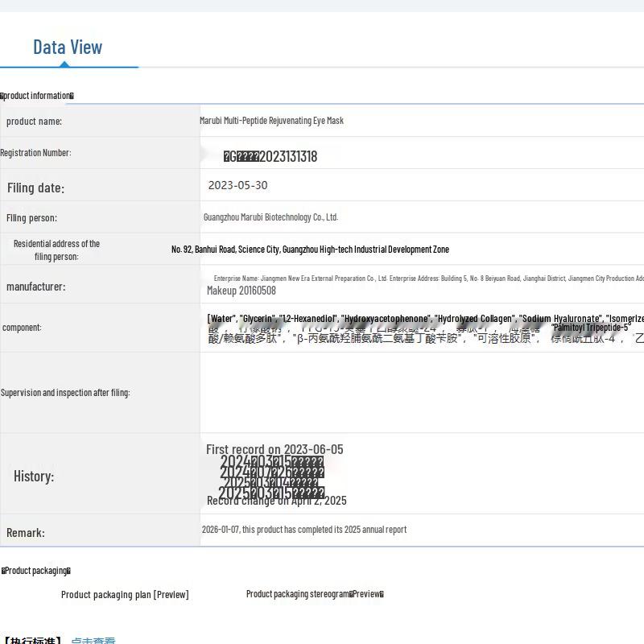
Task: Click Residential address of the filing person label
Action: point(56,250)
